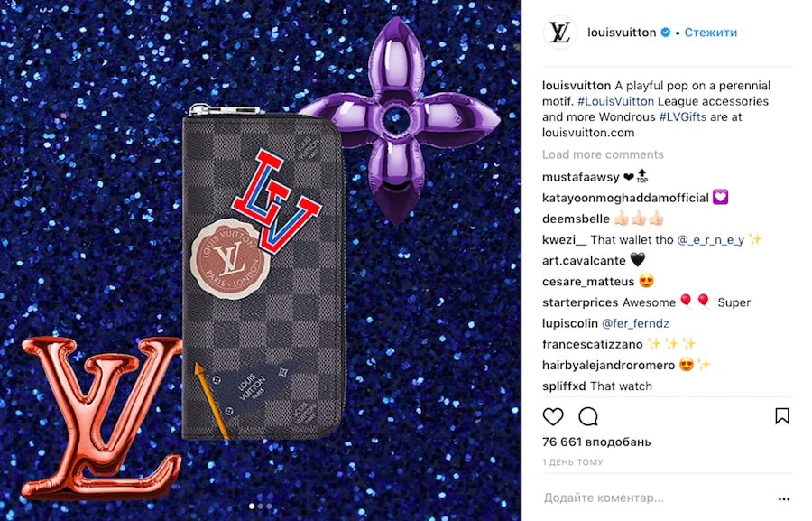This screenshot has width=812, height=521.
Task: Open the #LouisVuitton hashtag
Action: (615, 101)
